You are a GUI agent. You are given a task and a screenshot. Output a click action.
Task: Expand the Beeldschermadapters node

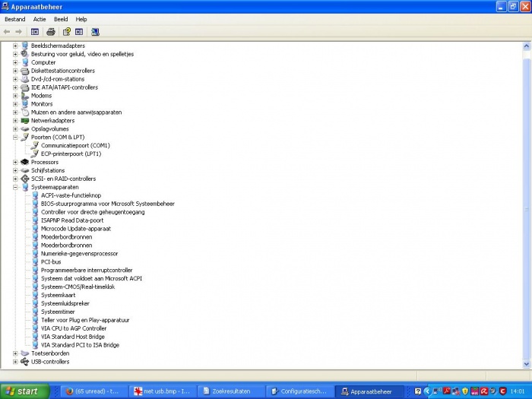pos(15,46)
